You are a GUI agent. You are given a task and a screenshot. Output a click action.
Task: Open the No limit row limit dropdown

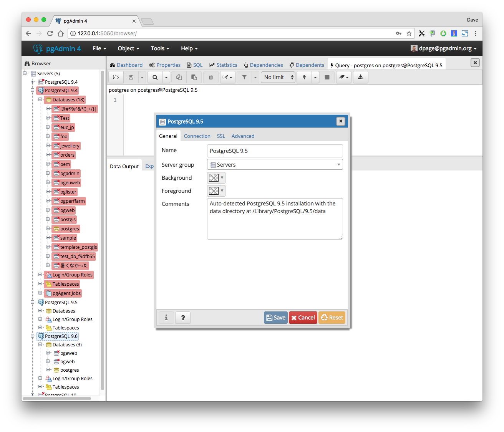tap(278, 77)
